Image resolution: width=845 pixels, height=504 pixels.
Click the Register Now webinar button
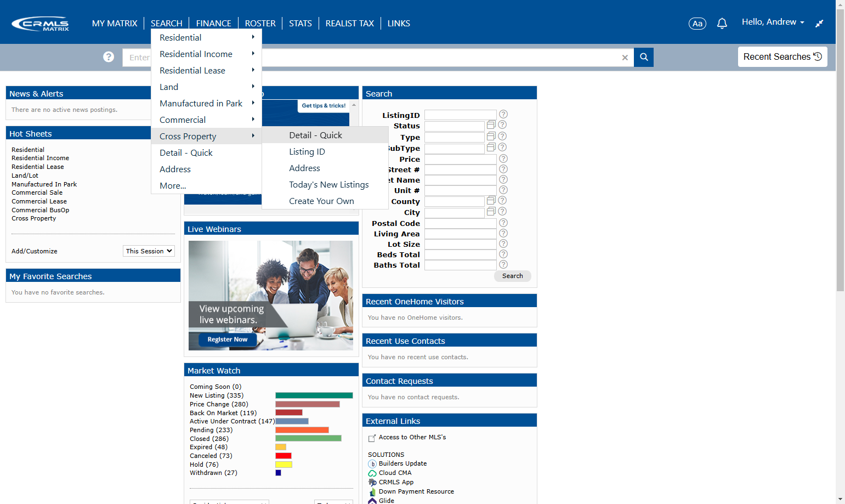[228, 339]
